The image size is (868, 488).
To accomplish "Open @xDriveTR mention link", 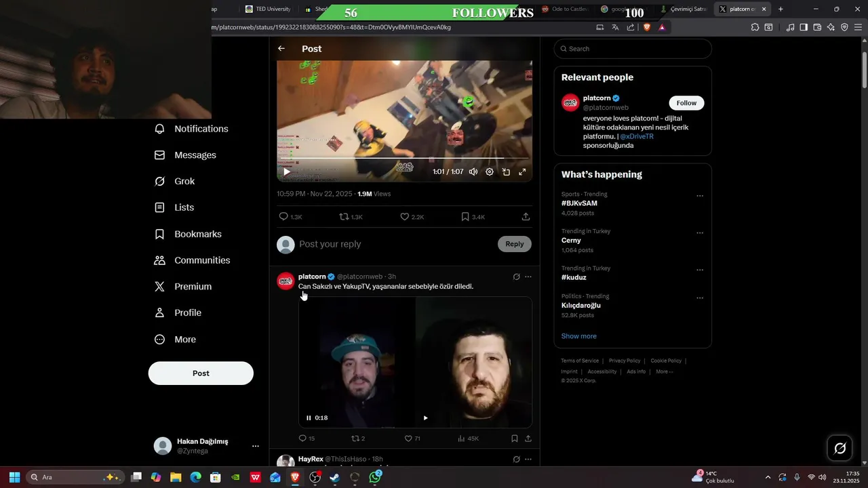I will [637, 136].
